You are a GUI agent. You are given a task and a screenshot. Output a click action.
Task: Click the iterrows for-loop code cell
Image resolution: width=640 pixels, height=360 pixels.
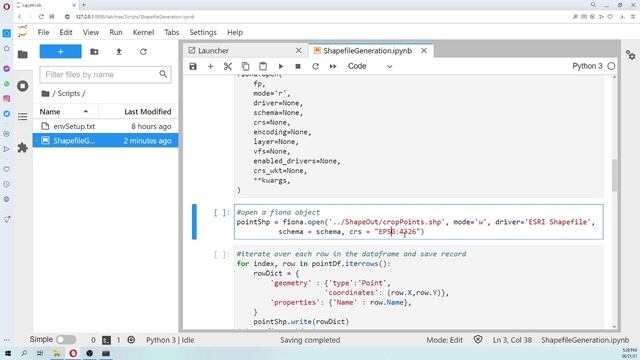point(418,287)
